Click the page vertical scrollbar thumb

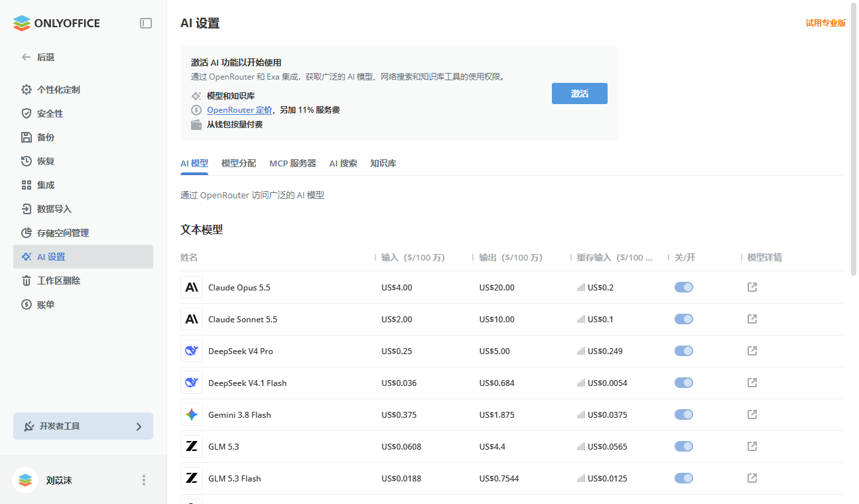[x=853, y=139]
